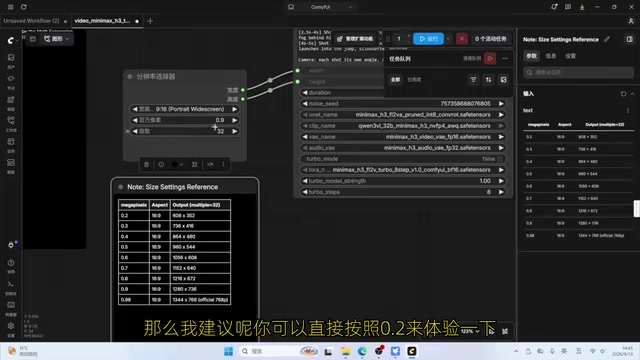Open more options for the text input

coord(628,111)
